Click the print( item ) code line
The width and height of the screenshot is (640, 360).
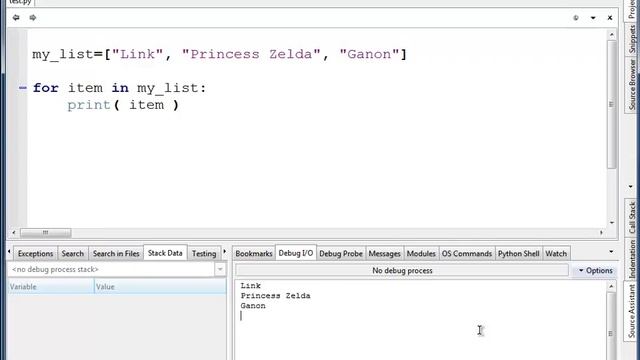pyautogui.click(x=123, y=105)
